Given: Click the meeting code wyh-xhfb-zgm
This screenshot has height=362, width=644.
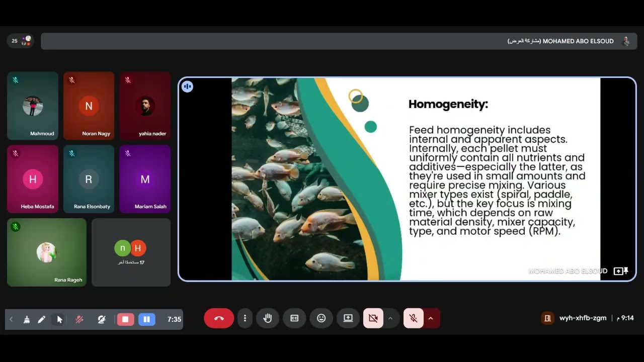Looking at the screenshot, I should 583,318.
